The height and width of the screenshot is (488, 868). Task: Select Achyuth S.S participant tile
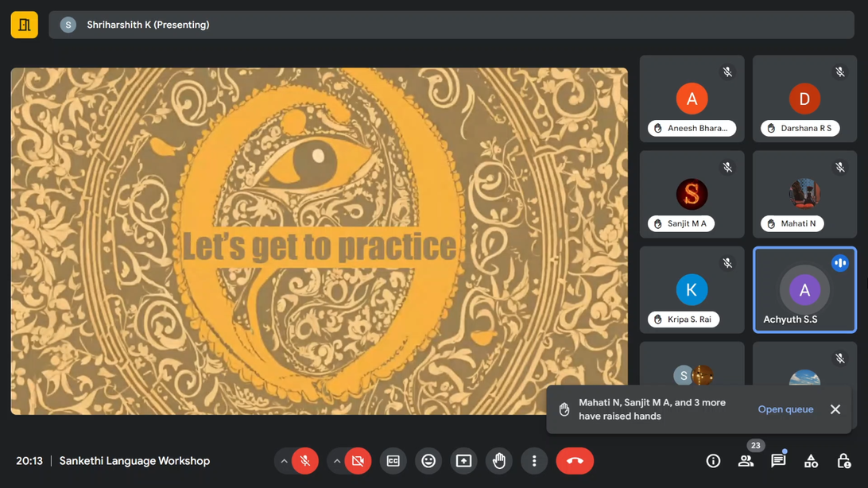pyautogui.click(x=804, y=289)
